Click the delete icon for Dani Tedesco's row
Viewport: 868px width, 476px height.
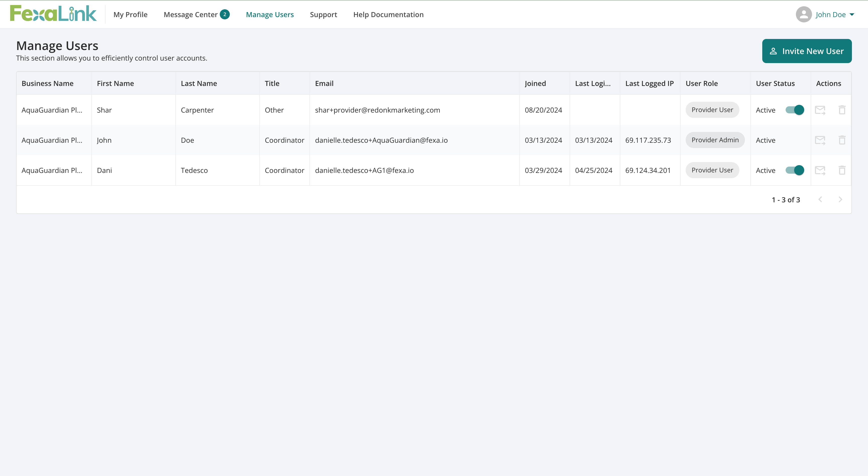point(842,170)
